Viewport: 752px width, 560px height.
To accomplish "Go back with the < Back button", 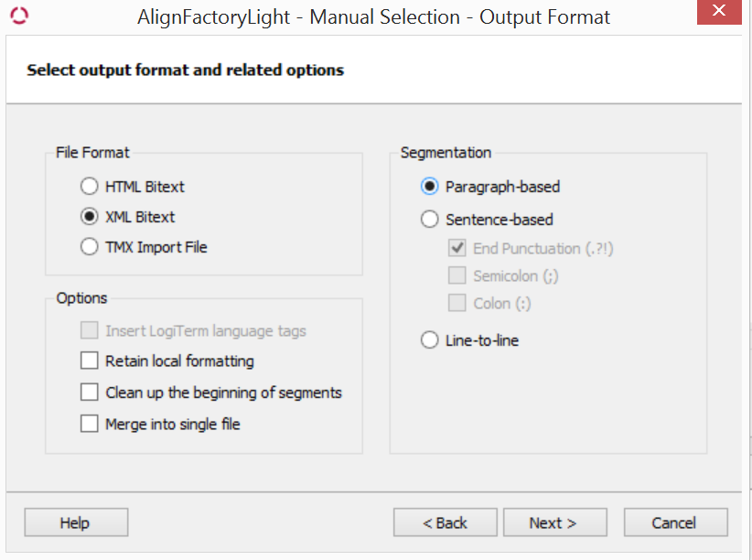I will click(446, 522).
